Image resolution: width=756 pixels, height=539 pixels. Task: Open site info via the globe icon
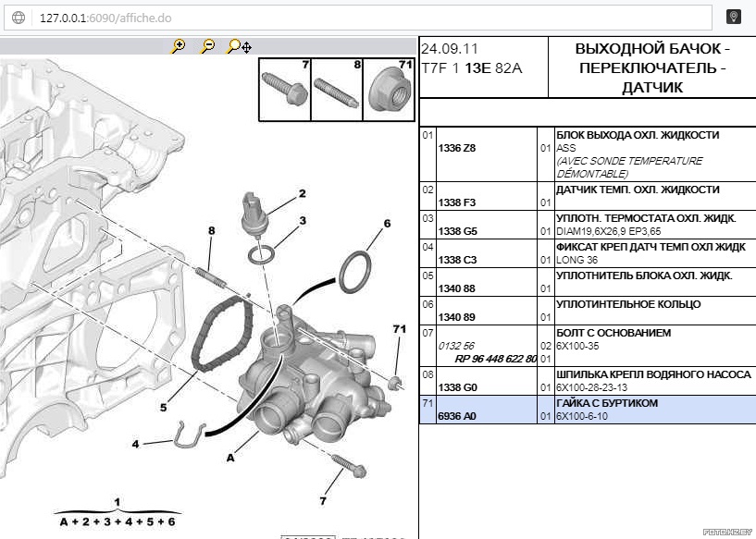19,18
